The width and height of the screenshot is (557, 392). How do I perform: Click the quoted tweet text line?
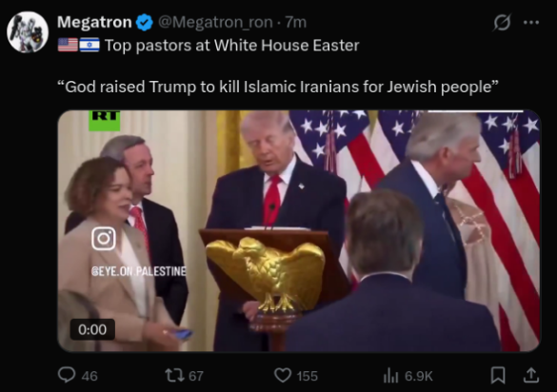pos(278,87)
